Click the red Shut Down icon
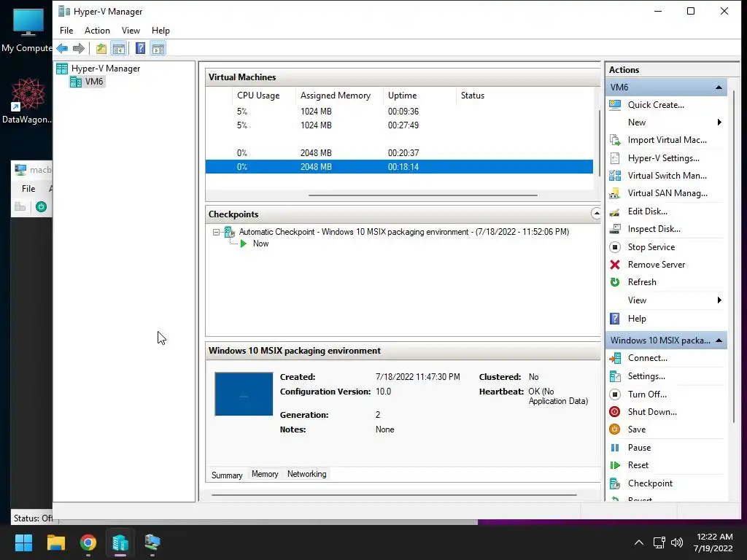Screen dimensions: 747x560 coord(615,412)
